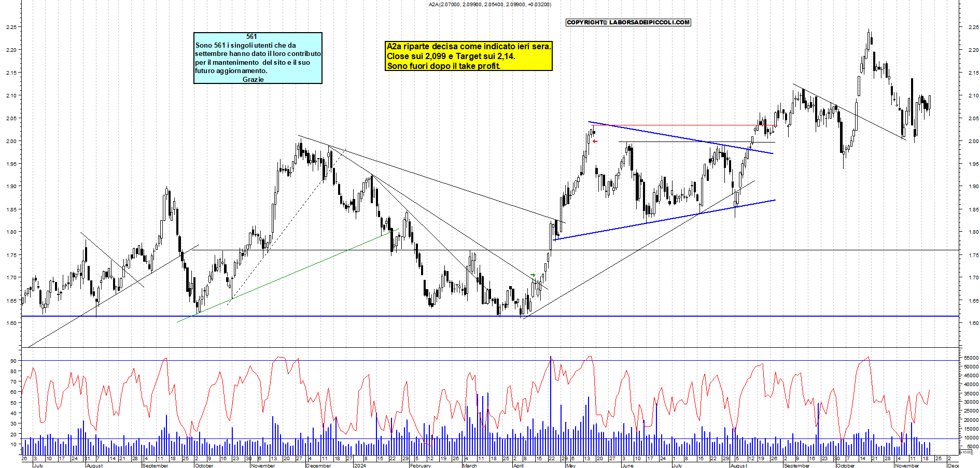The height and width of the screenshot is (468, 980).
Task: Click 2.20 on the right price axis
Action: (973, 50)
